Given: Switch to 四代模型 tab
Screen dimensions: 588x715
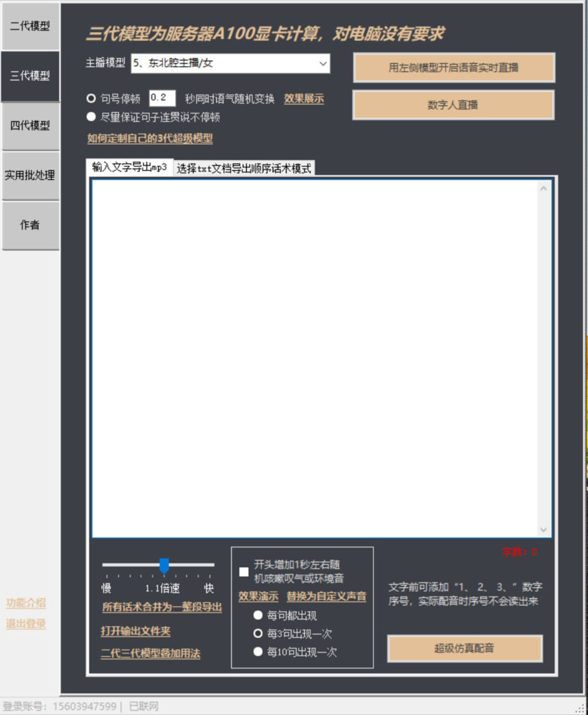Looking at the screenshot, I should coord(30,126).
